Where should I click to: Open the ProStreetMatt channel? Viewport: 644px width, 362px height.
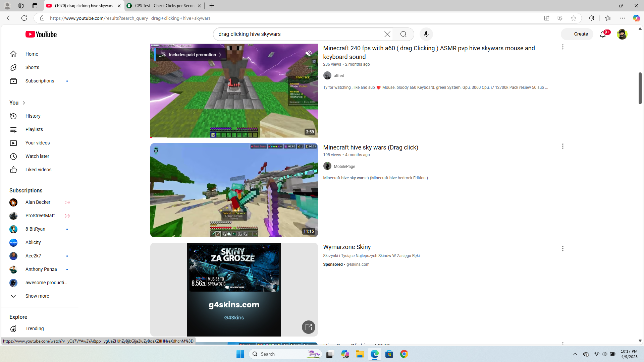[x=40, y=216]
